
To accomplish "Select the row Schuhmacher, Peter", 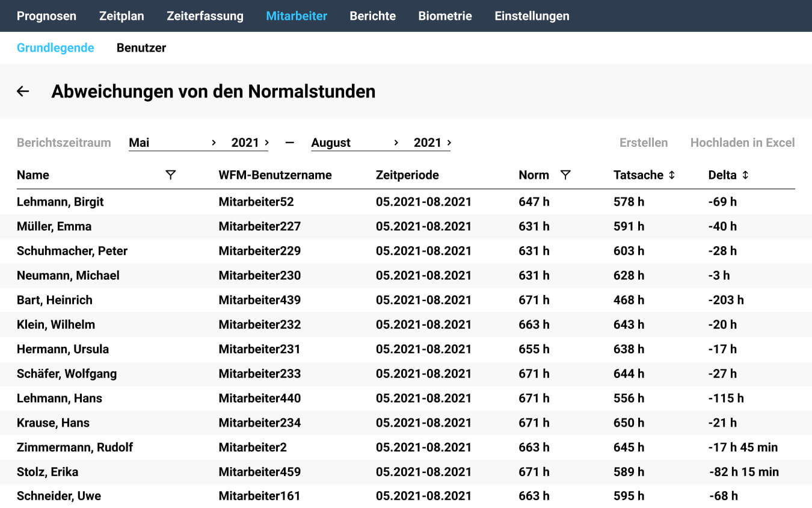I will [406, 251].
